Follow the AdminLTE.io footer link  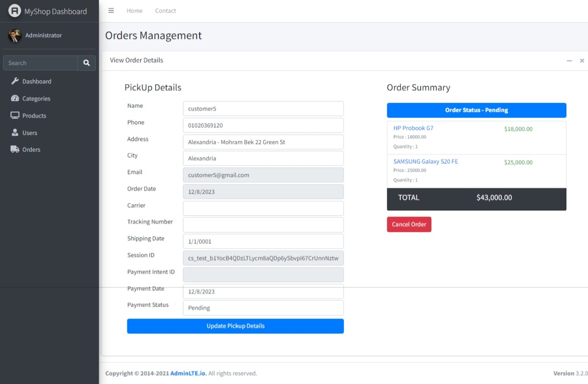click(x=188, y=373)
